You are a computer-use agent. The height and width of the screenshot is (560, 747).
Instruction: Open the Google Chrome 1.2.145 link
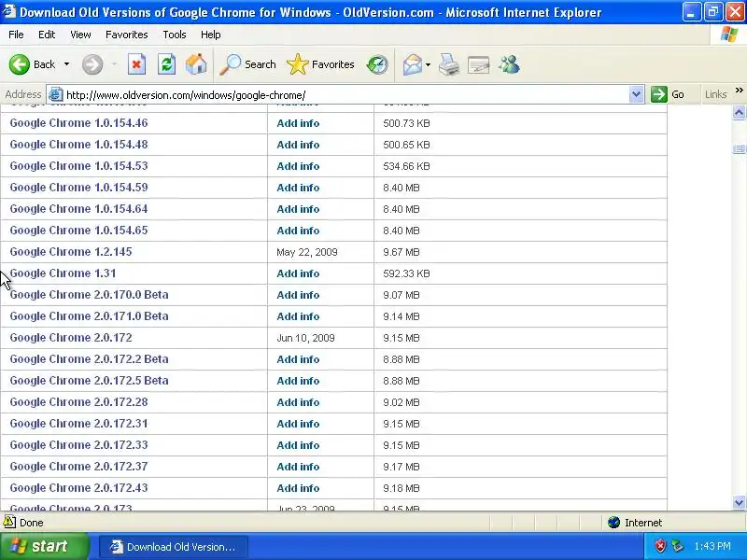tap(71, 251)
